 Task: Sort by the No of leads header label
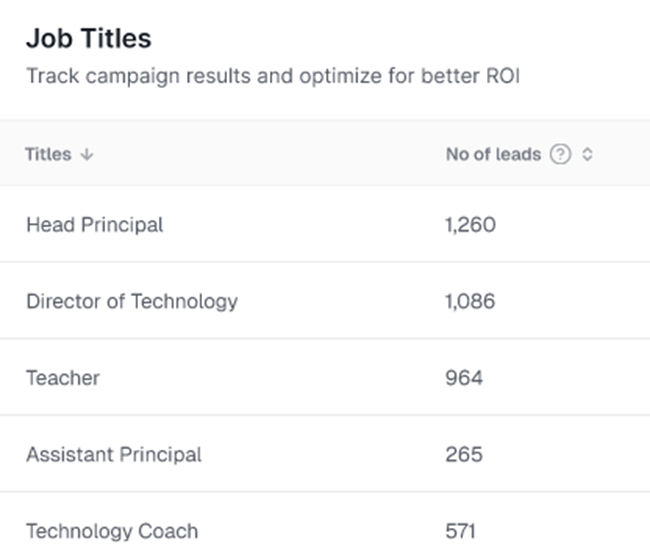pyautogui.click(x=493, y=155)
